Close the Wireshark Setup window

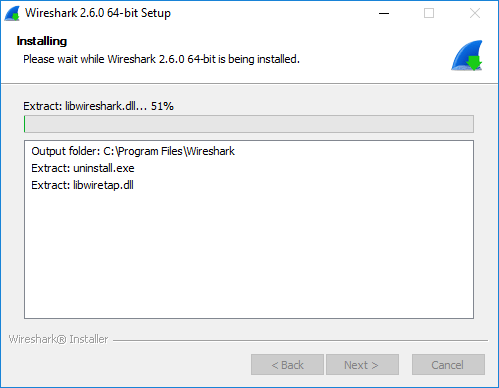pos(475,13)
